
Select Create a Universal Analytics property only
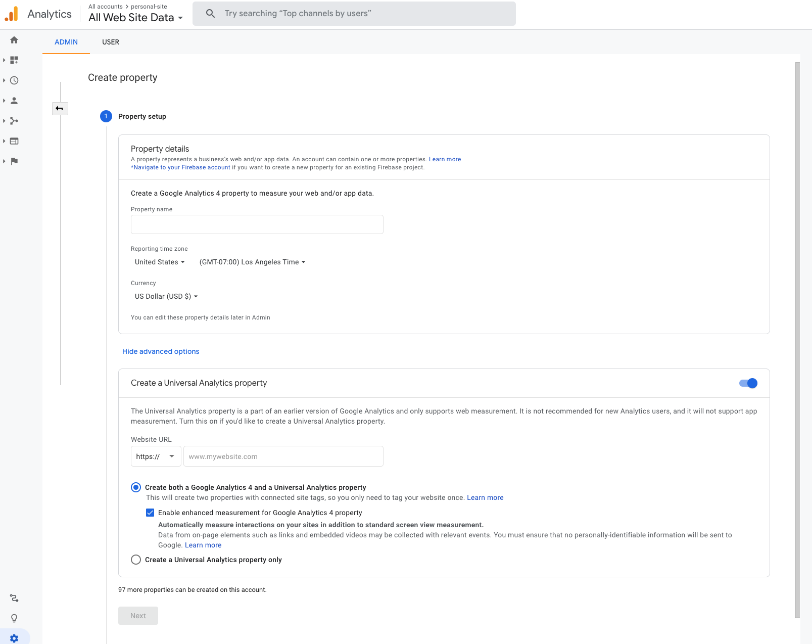136,560
